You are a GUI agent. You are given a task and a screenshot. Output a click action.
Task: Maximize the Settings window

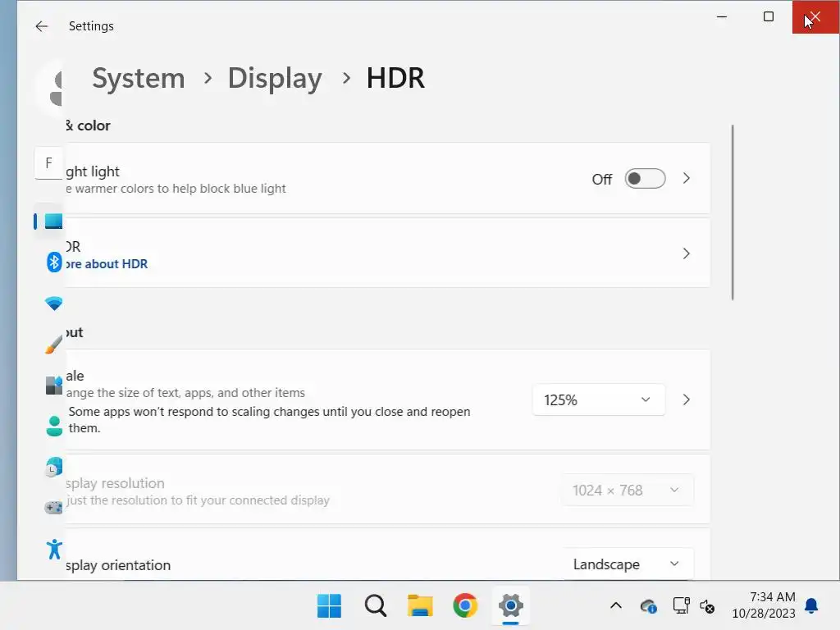768,16
